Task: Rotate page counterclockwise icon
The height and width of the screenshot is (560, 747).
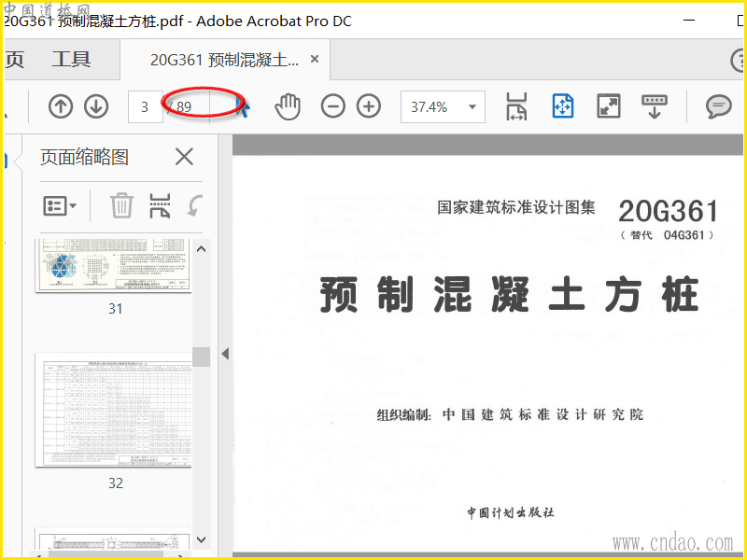Action: pyautogui.click(x=194, y=205)
